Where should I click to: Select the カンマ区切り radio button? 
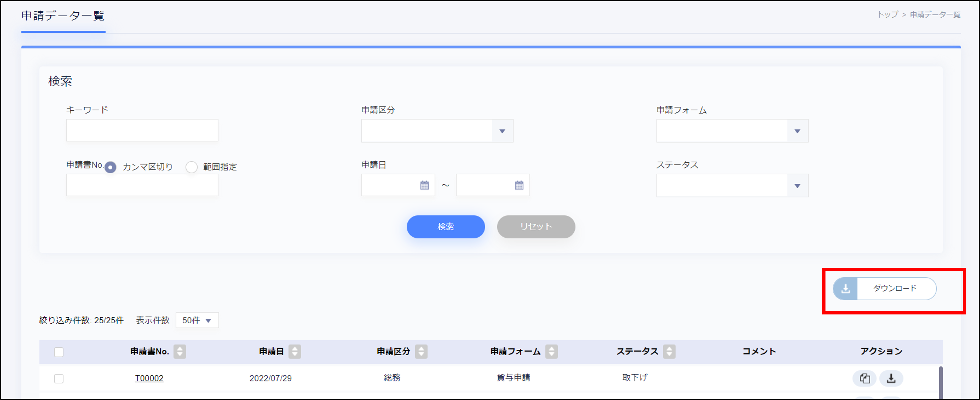click(x=110, y=167)
